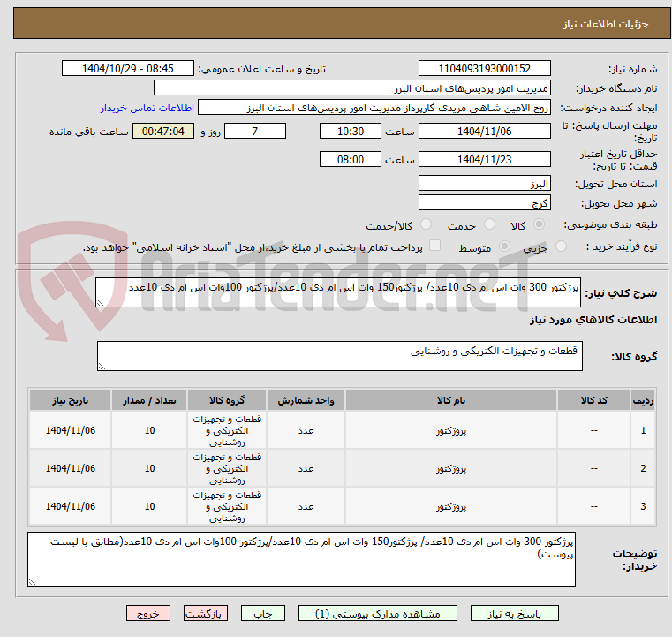The image size is (672, 637).
Task: Click پروژکتور in table row 3
Action: pos(451,507)
